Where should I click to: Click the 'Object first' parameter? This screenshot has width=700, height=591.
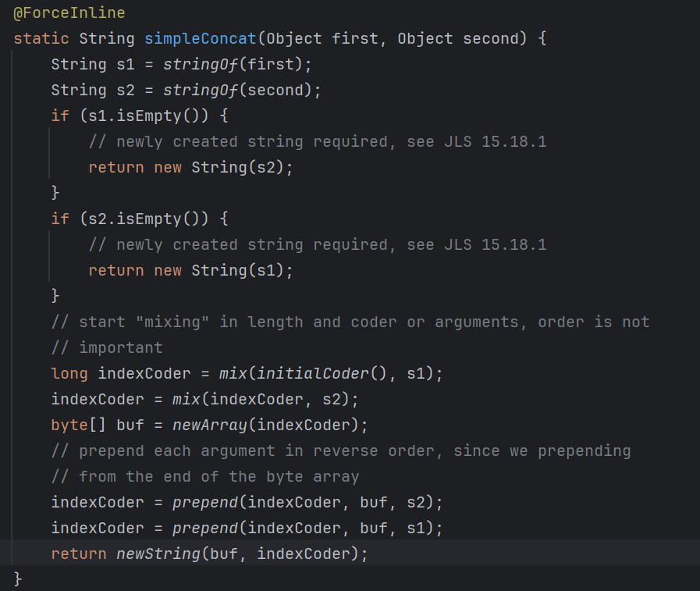click(322, 38)
